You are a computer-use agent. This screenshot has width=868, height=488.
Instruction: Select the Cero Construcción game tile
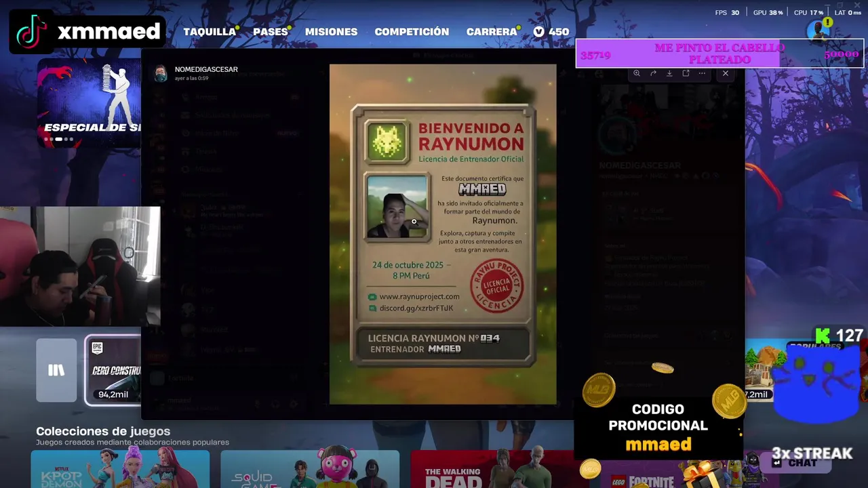pyautogui.click(x=113, y=370)
